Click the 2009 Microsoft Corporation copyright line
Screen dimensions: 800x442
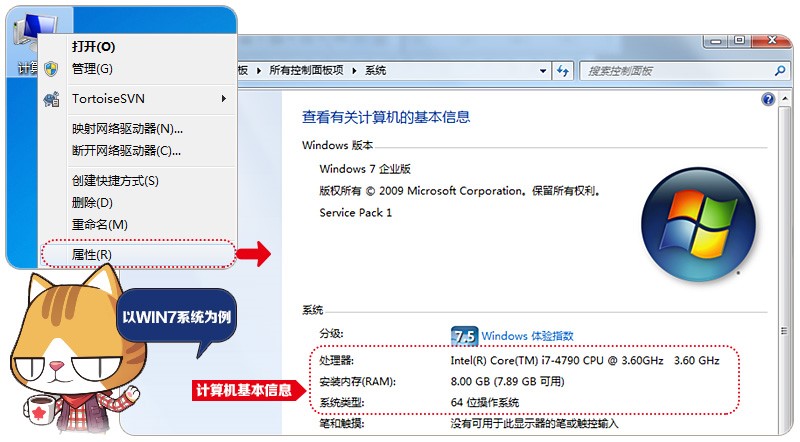(460, 191)
